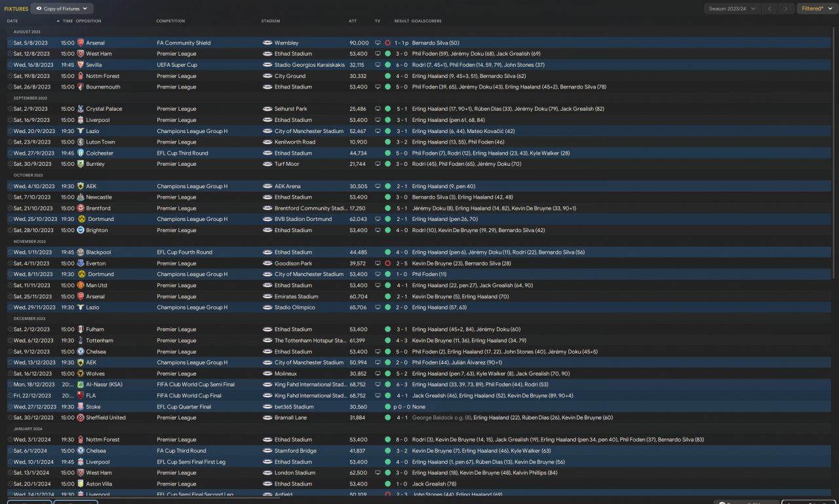Click the Brighton club crest
The height and width of the screenshot is (504, 839).
[80, 230]
